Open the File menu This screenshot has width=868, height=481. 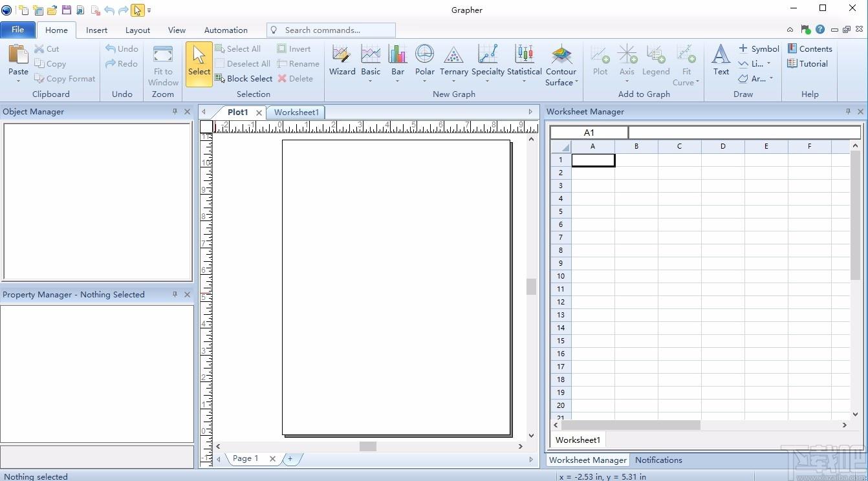coord(17,30)
